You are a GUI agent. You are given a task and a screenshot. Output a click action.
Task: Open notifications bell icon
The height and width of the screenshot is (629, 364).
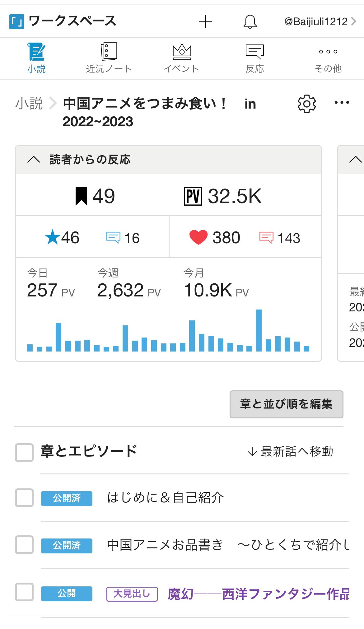pos(250,22)
